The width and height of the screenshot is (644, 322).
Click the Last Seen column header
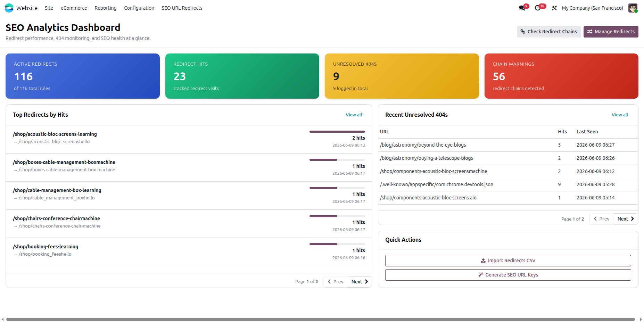tap(587, 132)
